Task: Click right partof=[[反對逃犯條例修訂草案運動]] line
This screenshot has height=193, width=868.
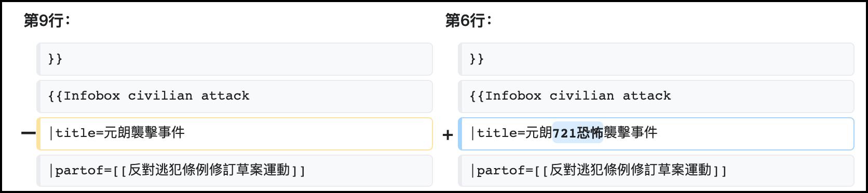Action: coord(656,171)
